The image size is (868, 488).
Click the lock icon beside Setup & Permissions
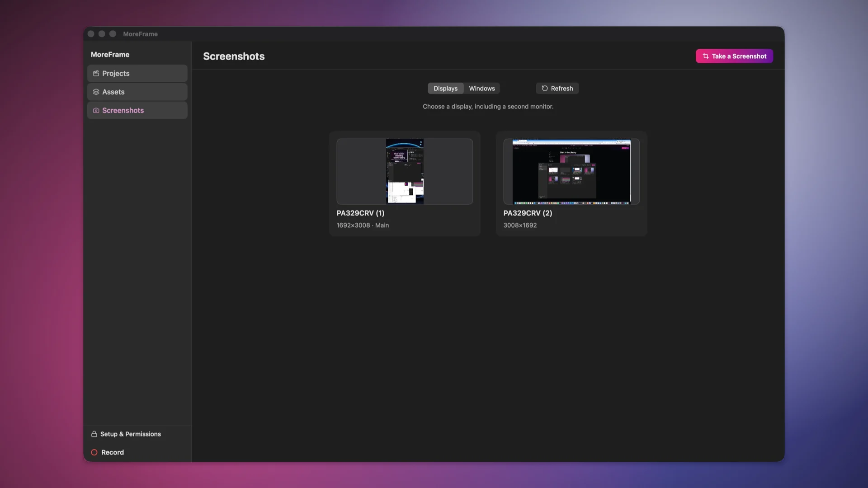tap(94, 434)
